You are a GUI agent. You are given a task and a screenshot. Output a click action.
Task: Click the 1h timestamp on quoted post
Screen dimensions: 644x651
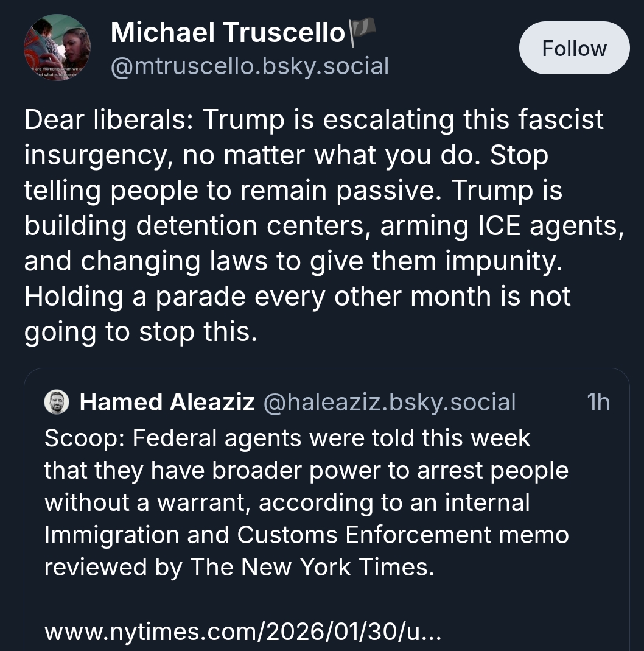click(598, 402)
